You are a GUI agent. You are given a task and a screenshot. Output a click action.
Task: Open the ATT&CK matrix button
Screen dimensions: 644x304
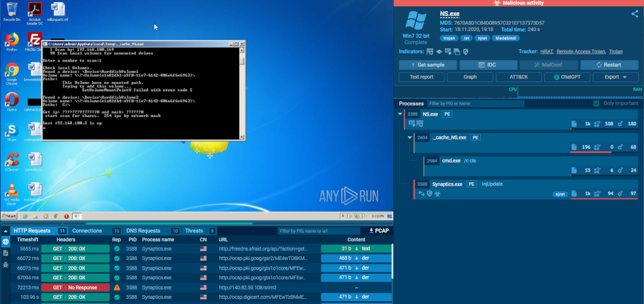519,77
